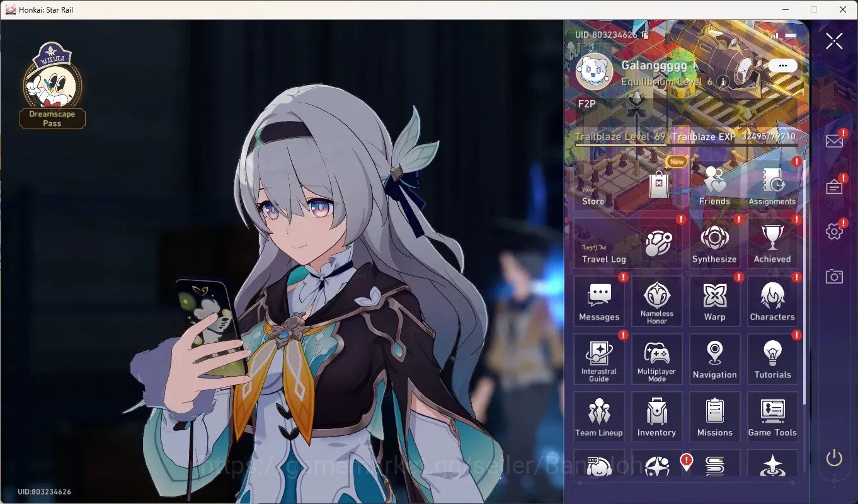Copy the UID using copy icon
This screenshot has width=858, height=504.
point(644,35)
